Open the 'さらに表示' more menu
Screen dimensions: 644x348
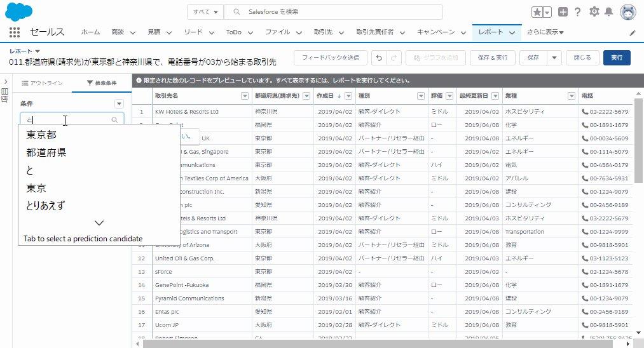click(x=545, y=32)
